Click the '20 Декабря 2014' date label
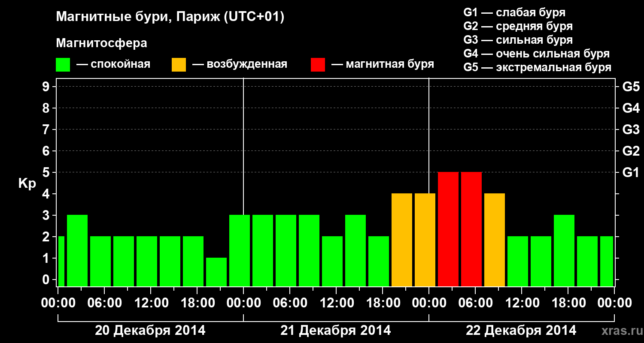 [x=150, y=331]
